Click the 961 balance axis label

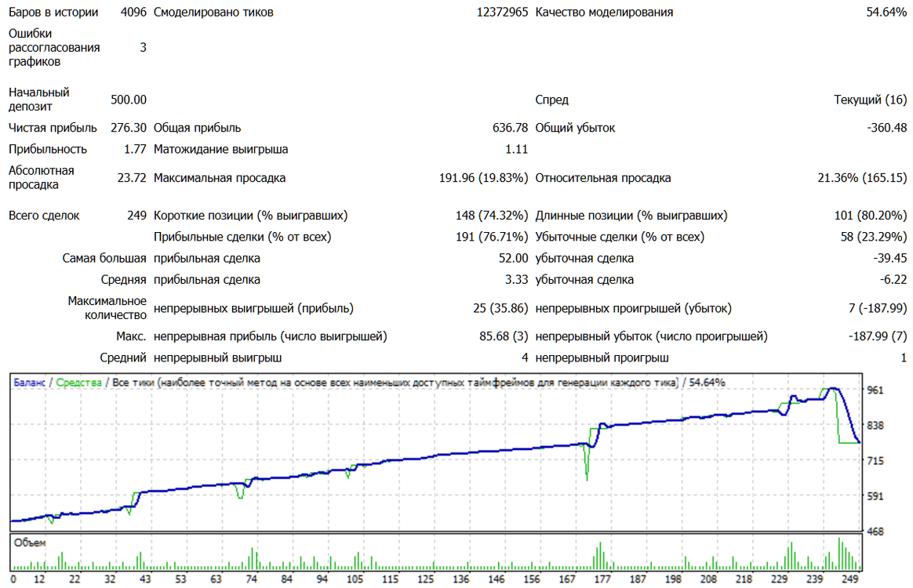[x=875, y=390]
